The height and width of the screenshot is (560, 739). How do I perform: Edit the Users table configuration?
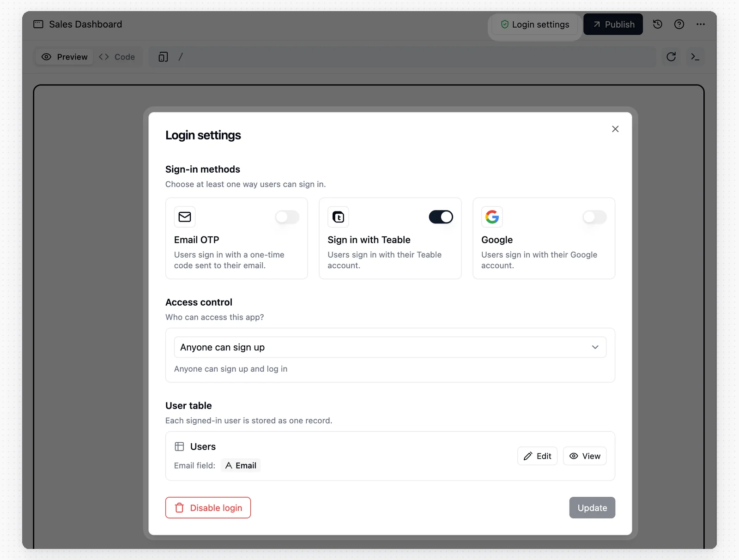coord(537,456)
